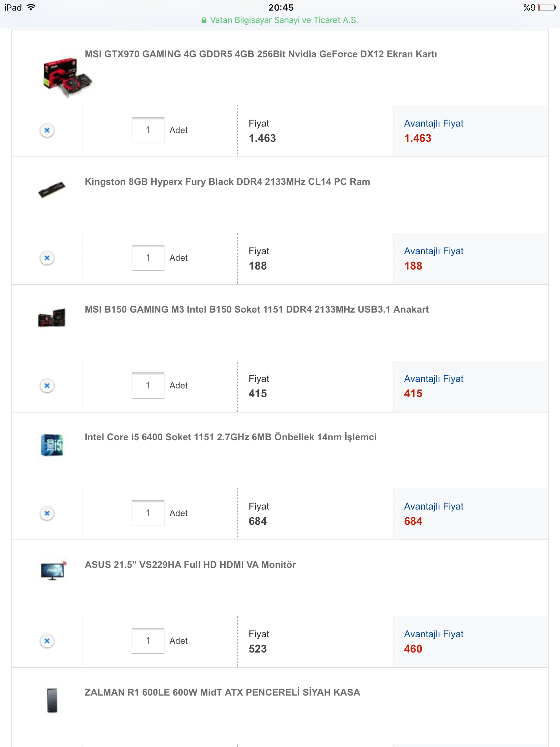Open MSI GTX970 GAMING 4G product link
Viewport: 560px width, 747px height.
(x=261, y=54)
